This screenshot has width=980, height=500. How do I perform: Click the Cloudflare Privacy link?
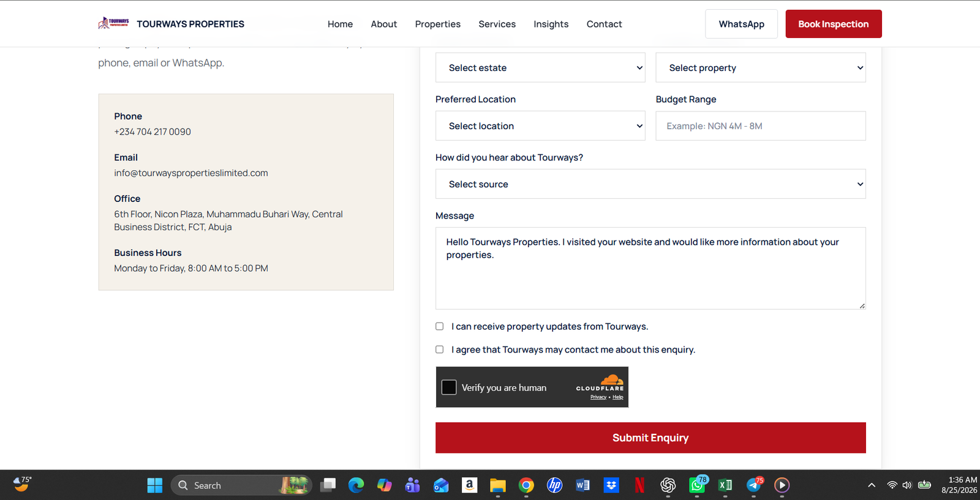tap(598, 397)
